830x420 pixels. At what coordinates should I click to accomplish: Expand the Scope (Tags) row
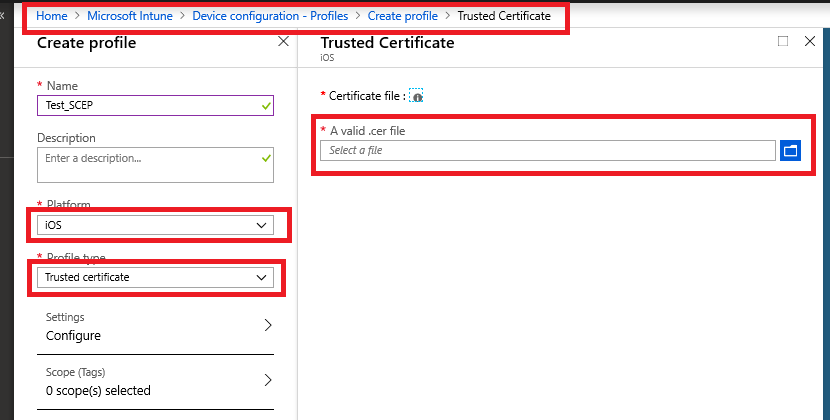click(156, 382)
